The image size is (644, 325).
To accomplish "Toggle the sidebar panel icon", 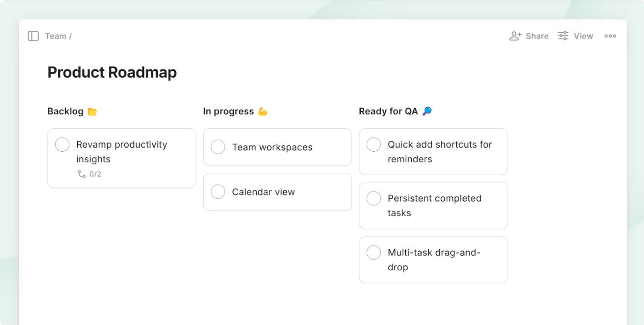I will pyautogui.click(x=33, y=36).
